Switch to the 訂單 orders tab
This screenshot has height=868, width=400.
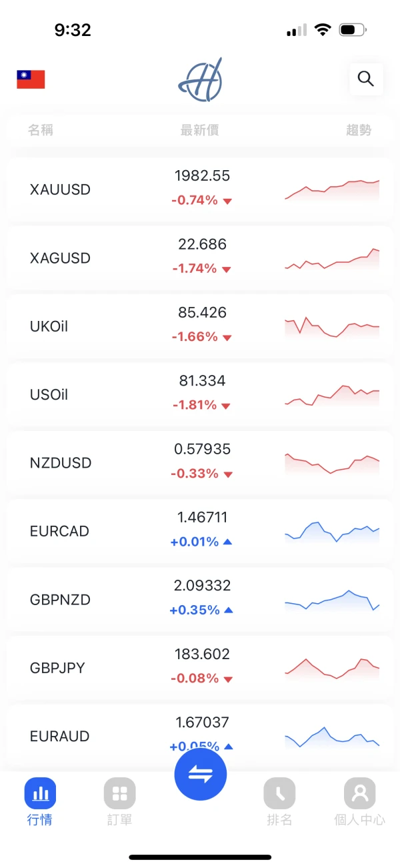tap(120, 801)
